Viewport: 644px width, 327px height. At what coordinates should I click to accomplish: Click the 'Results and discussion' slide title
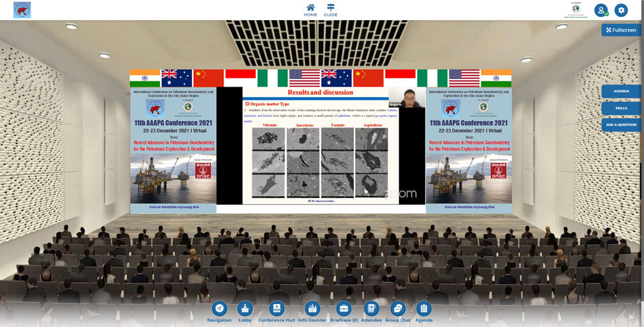pos(320,92)
